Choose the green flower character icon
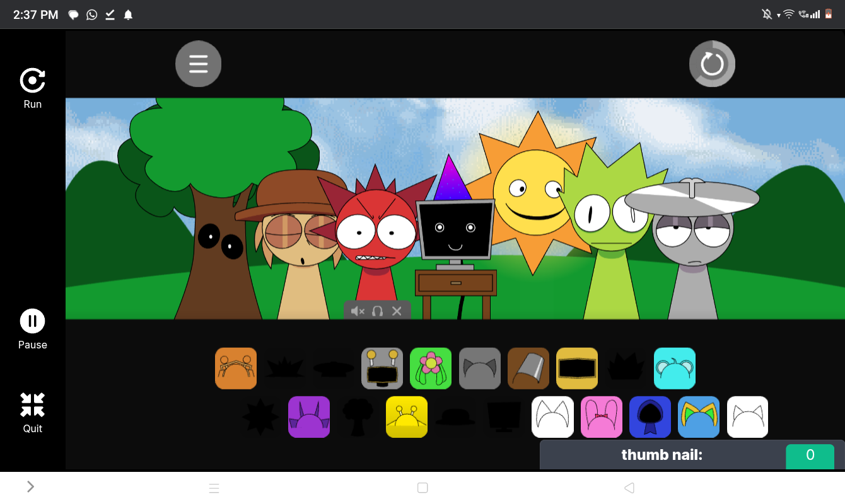The width and height of the screenshot is (845, 504). coord(431,369)
